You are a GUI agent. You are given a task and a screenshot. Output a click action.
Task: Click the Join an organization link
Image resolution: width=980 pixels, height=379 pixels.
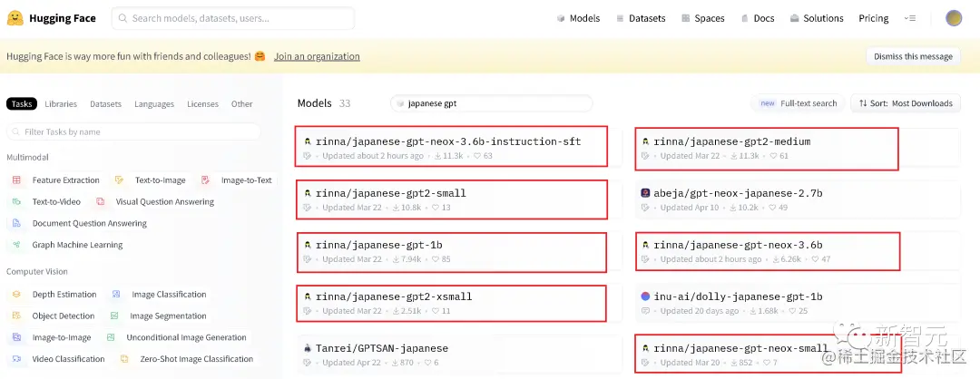[317, 56]
